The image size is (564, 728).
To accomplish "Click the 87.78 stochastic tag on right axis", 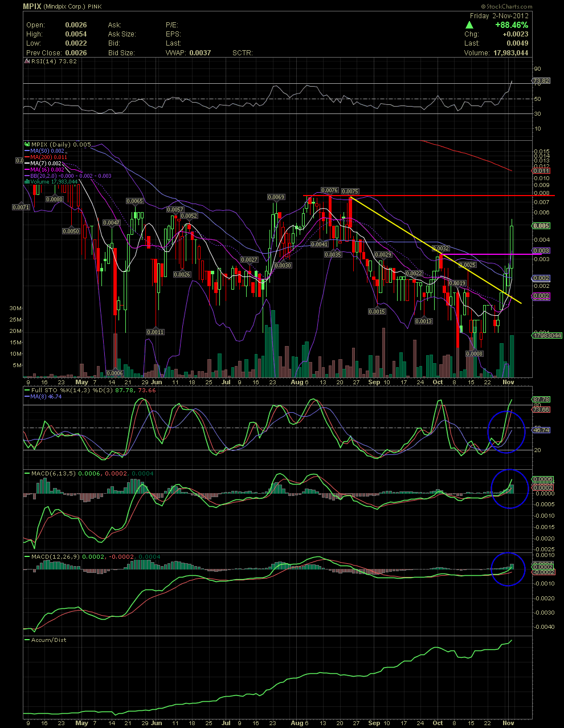I will point(541,399).
